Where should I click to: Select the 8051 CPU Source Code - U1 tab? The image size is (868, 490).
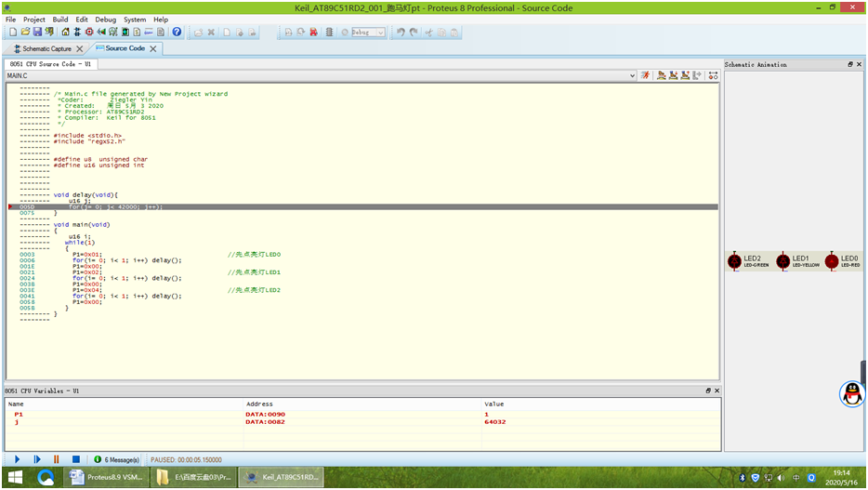[50, 64]
